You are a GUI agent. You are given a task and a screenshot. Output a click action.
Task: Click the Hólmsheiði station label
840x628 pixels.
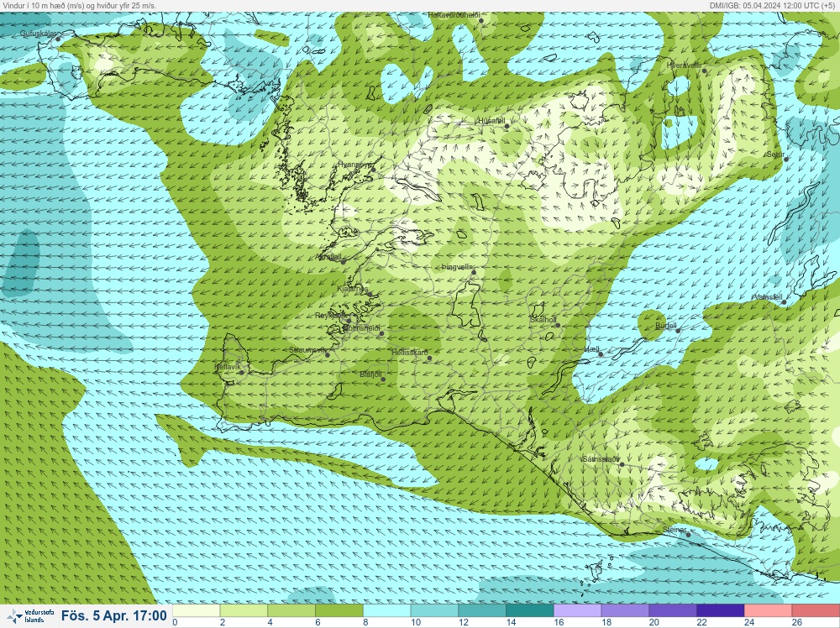[x=361, y=328]
